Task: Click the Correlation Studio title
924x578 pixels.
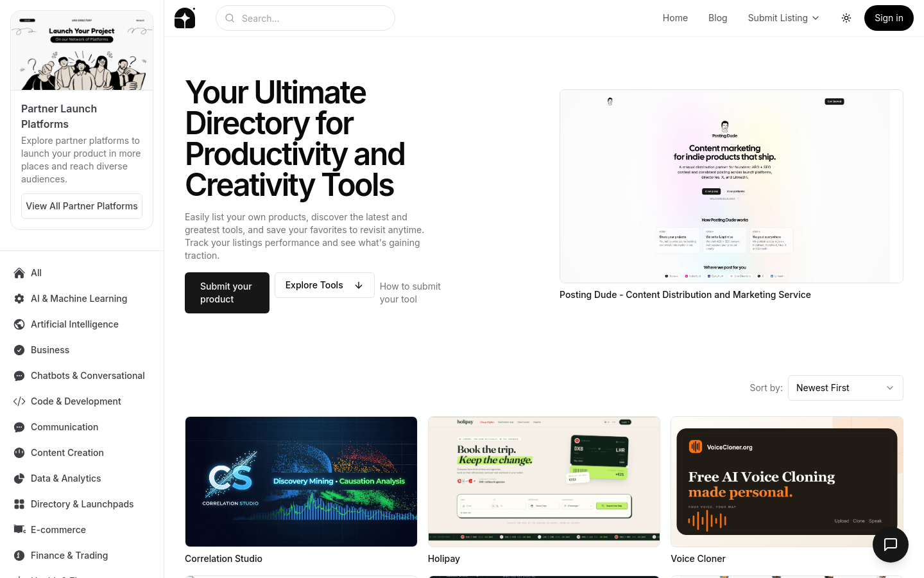Action: pyautogui.click(x=223, y=559)
